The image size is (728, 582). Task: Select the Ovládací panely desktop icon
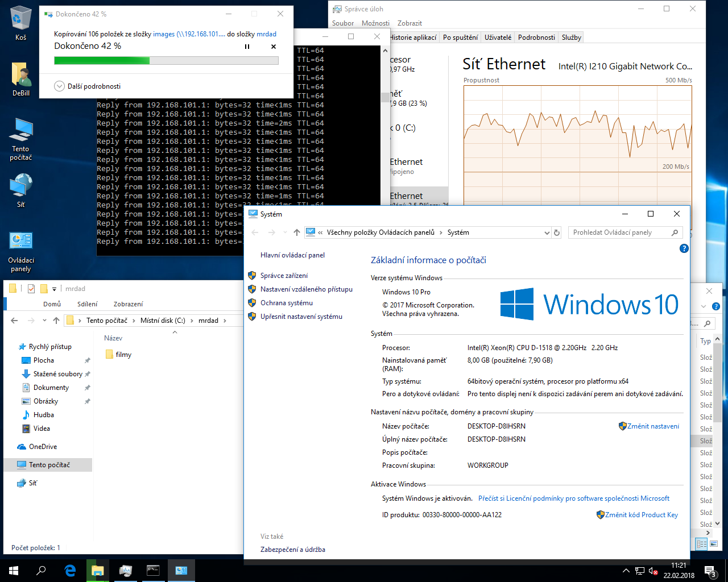pos(20,252)
